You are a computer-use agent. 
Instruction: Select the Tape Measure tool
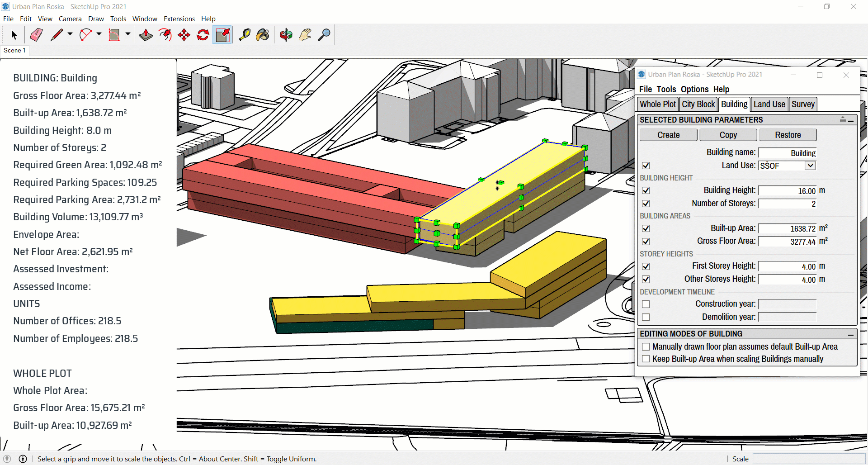(245, 35)
